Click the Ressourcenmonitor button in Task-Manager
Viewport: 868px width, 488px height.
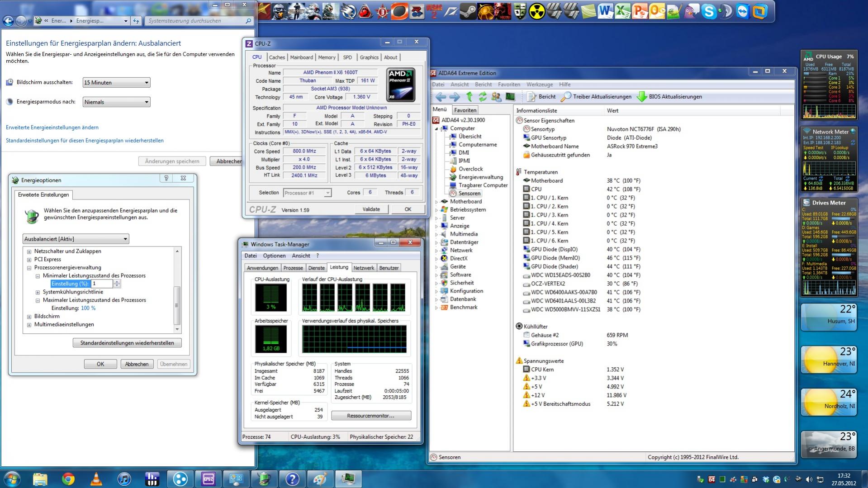[x=371, y=416]
